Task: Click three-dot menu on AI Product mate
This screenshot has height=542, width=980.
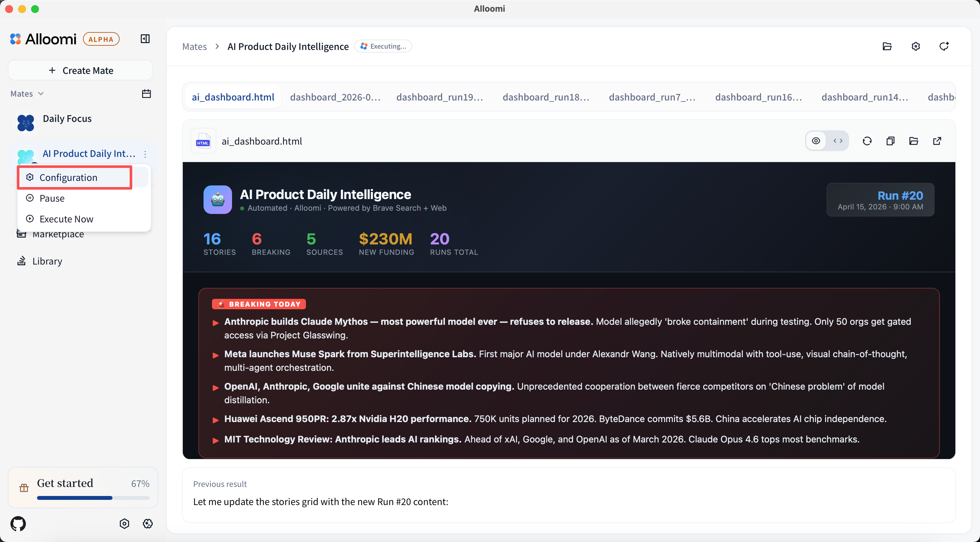Action: [145, 154]
